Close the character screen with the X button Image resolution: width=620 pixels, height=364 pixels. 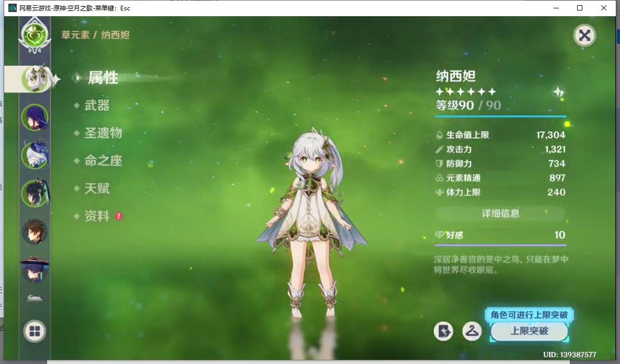coord(584,36)
